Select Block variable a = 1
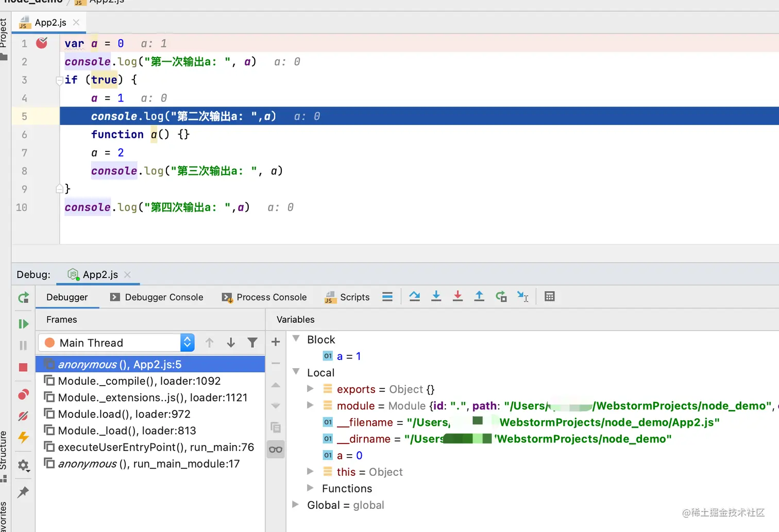This screenshot has height=532, width=779. [342, 356]
